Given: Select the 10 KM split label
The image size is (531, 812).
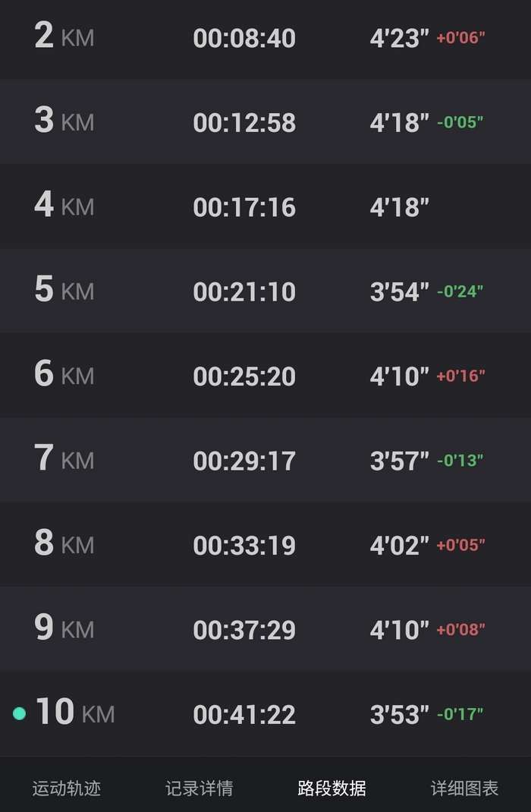Looking at the screenshot, I should 74,713.
